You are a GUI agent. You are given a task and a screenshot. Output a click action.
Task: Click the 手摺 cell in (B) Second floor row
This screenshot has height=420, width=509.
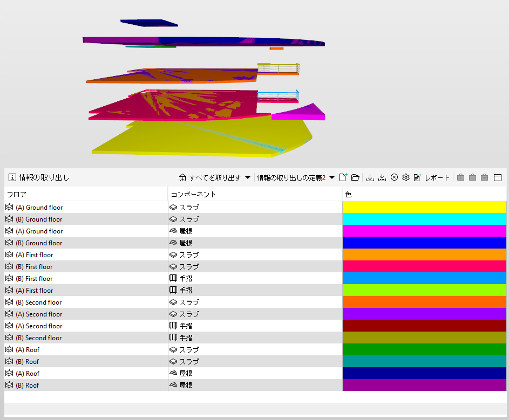[x=255, y=338]
